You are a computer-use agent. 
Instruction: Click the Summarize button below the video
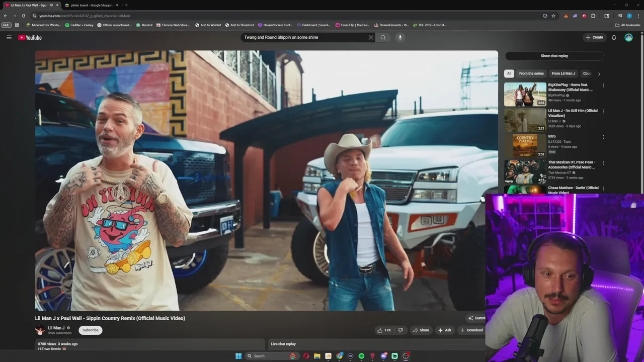pyautogui.click(x=476, y=318)
